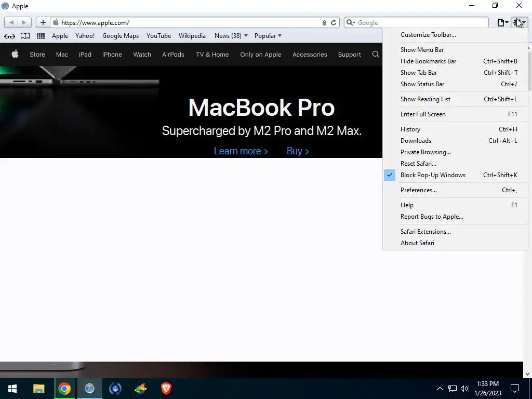Viewport: 532px width, 399px height.
Task: Expand the Popular bookmarks dropdown
Action: tap(268, 36)
